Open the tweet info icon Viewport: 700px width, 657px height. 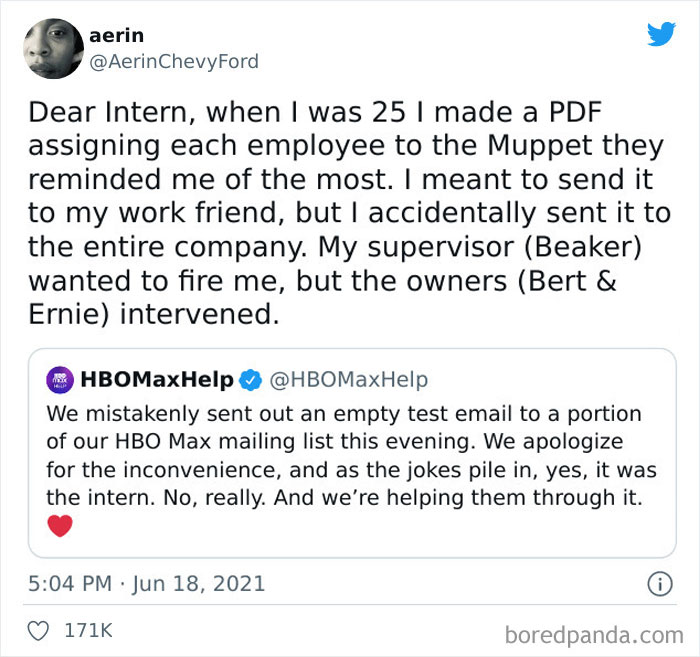point(659,584)
